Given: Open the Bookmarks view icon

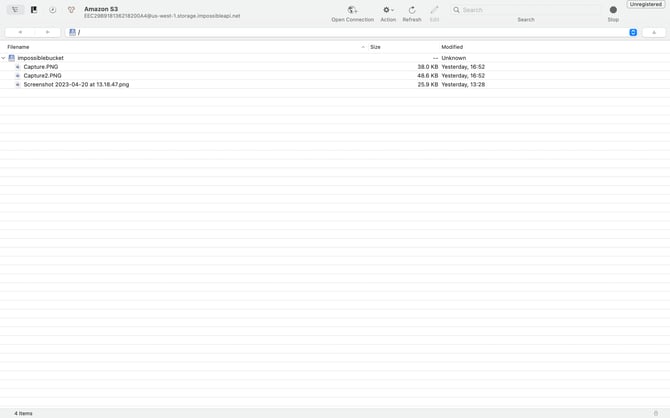Looking at the screenshot, I should 34,9.
